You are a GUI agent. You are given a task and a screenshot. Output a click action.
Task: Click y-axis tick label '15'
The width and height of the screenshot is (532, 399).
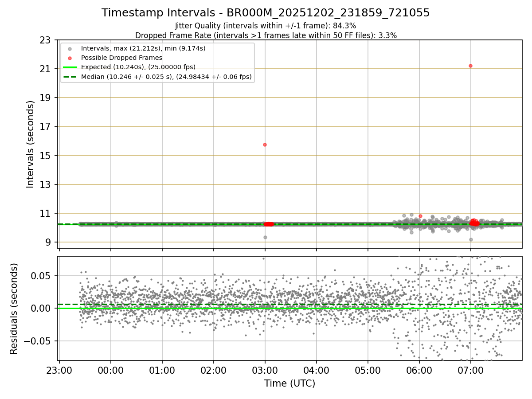(x=46, y=156)
